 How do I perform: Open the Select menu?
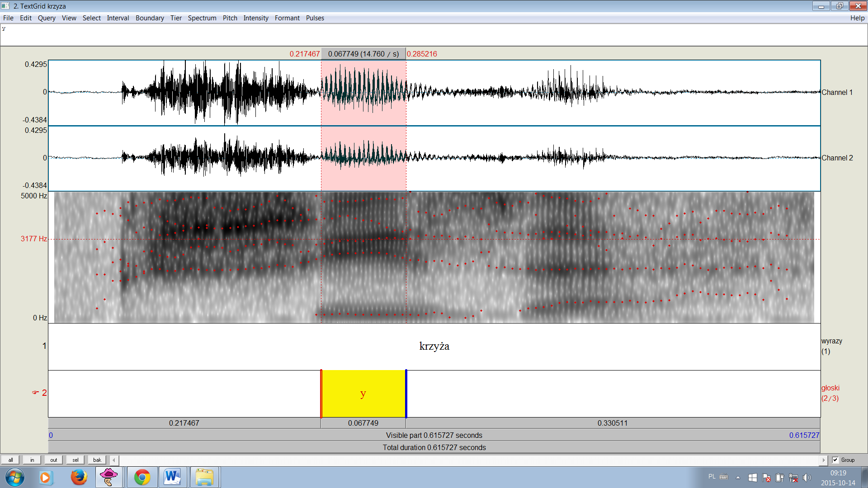pos(92,18)
